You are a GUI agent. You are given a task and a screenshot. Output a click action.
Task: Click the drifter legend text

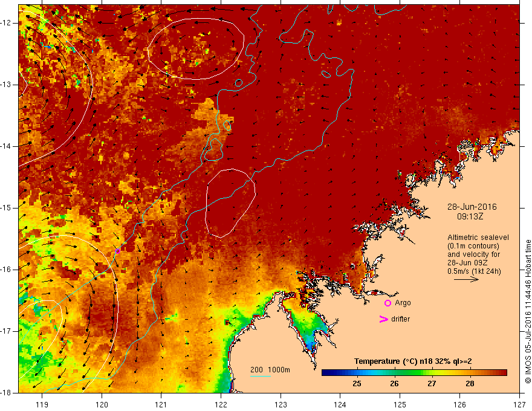coord(400,319)
